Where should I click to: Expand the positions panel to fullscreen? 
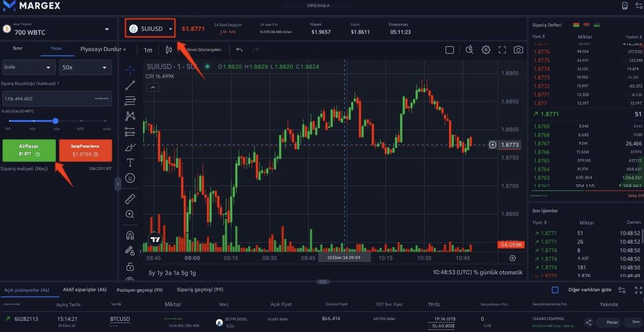click(639, 290)
